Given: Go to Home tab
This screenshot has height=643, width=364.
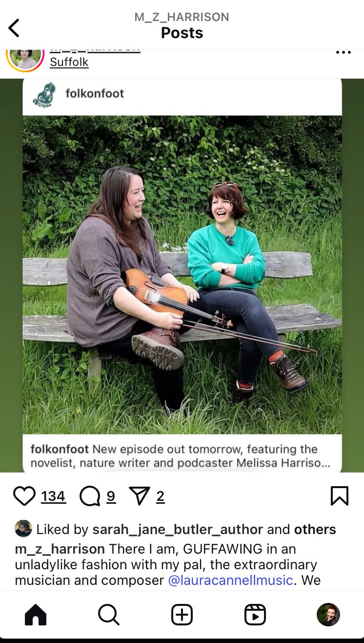Looking at the screenshot, I should click(36, 615).
